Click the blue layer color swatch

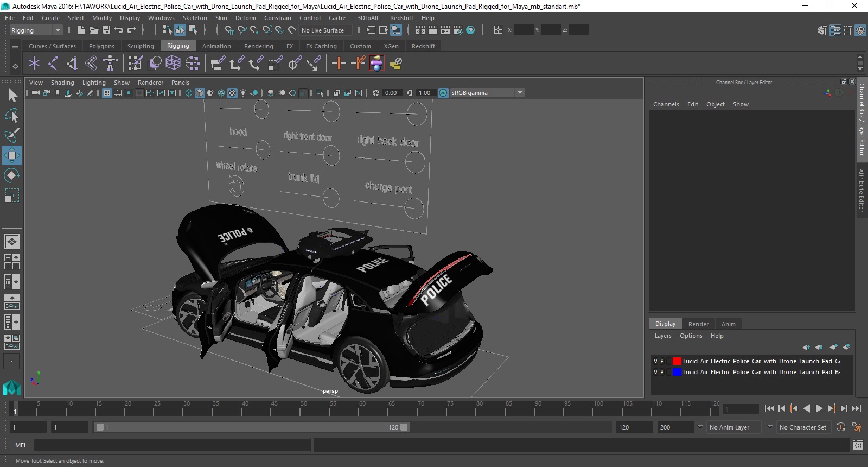point(677,372)
